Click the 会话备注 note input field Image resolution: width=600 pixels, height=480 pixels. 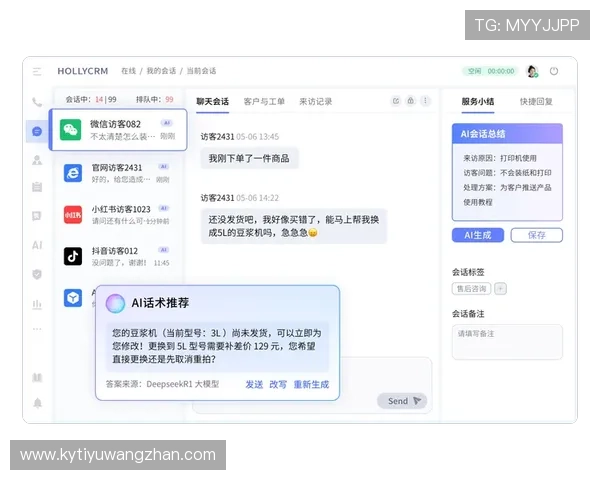pos(507,342)
